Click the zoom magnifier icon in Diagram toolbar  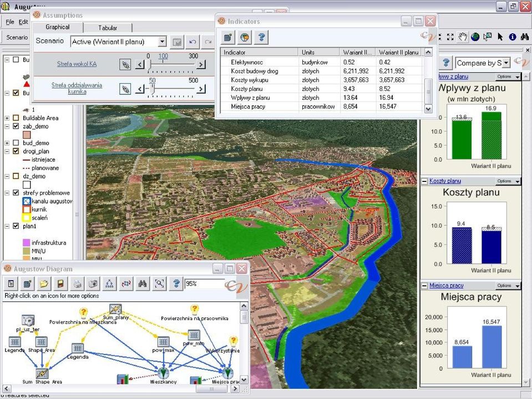click(159, 284)
